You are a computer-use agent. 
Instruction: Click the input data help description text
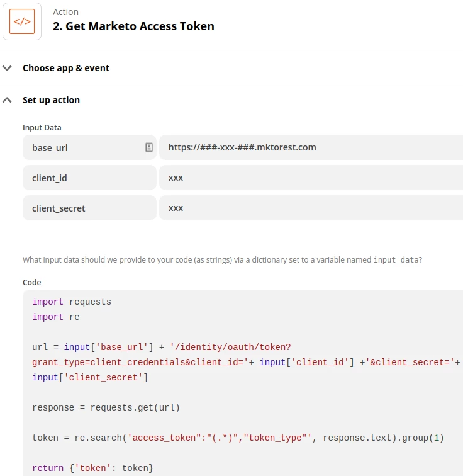[x=222, y=260]
